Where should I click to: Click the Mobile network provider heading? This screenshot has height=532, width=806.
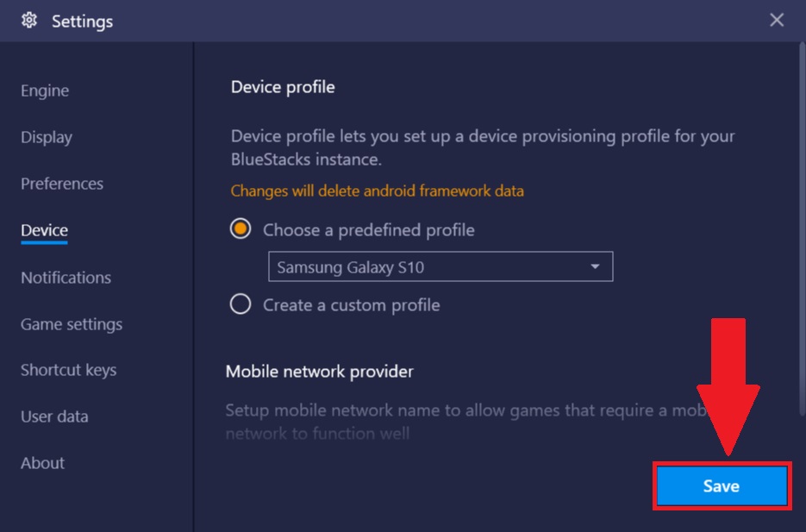319,371
